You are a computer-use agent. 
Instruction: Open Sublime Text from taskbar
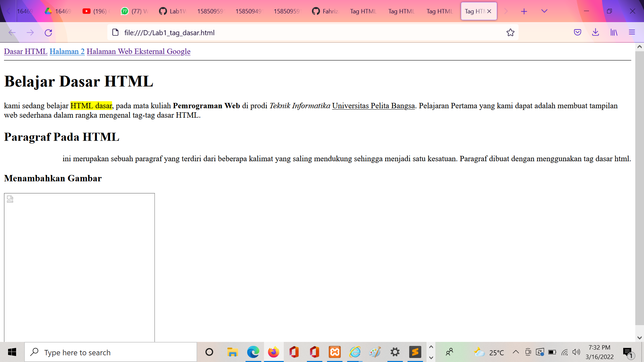click(x=415, y=352)
